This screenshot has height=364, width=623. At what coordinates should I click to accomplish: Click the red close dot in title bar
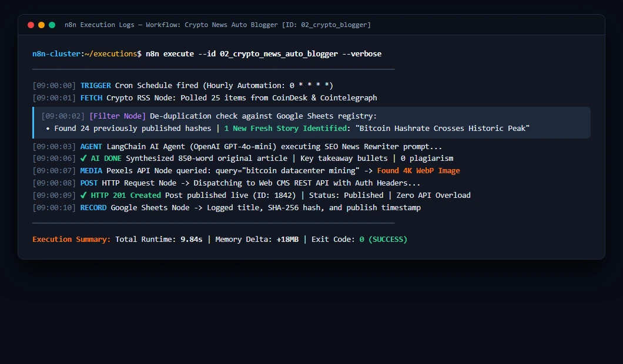31,25
